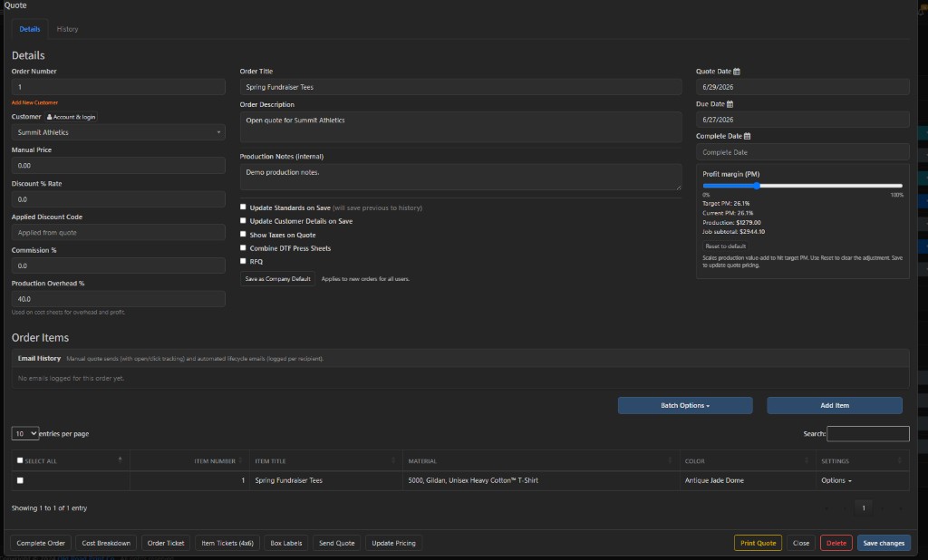Viewport: 928px width, 560px height.
Task: Sort table by Select All column arrow
Action: point(121,460)
